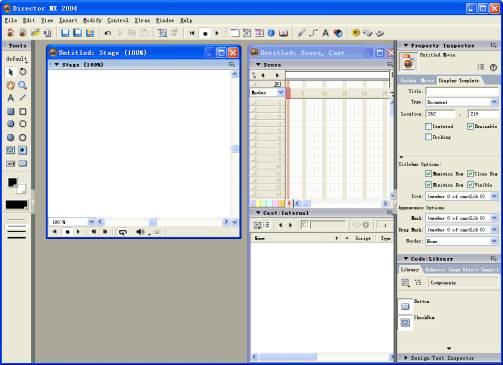
Task: Enable the Docking checkbox
Action: coord(428,137)
